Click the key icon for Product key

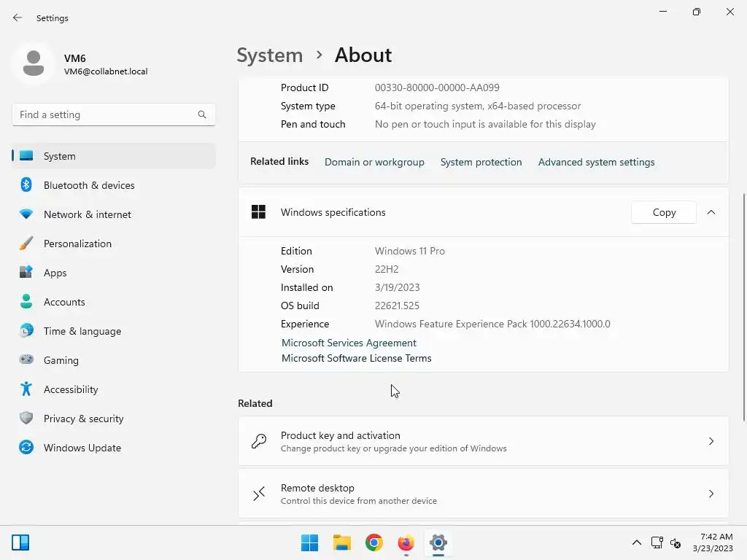(259, 441)
